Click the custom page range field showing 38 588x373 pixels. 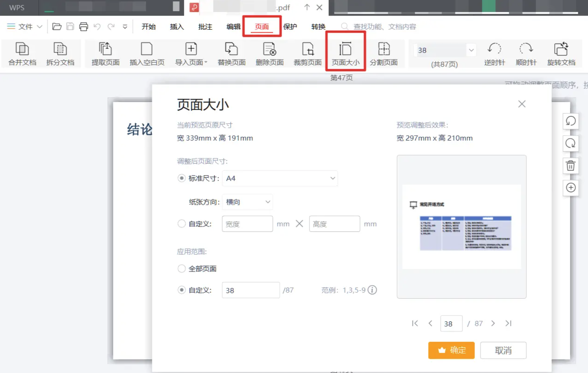[251, 290]
